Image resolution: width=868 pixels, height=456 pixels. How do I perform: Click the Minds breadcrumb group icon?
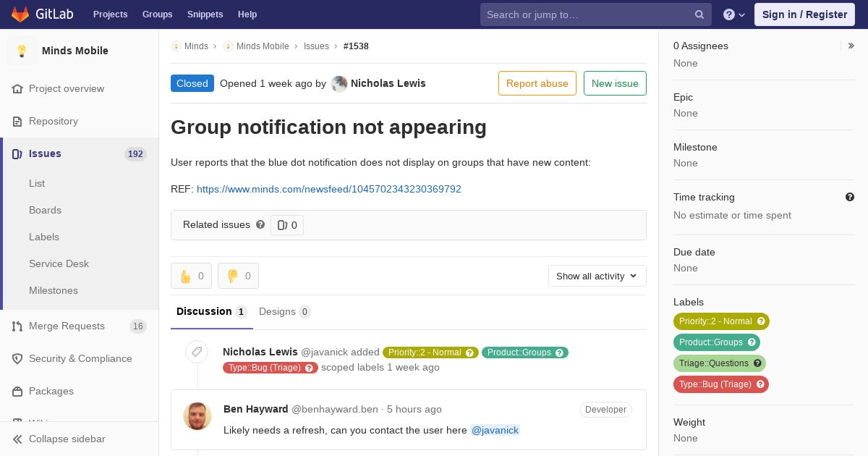click(x=176, y=46)
